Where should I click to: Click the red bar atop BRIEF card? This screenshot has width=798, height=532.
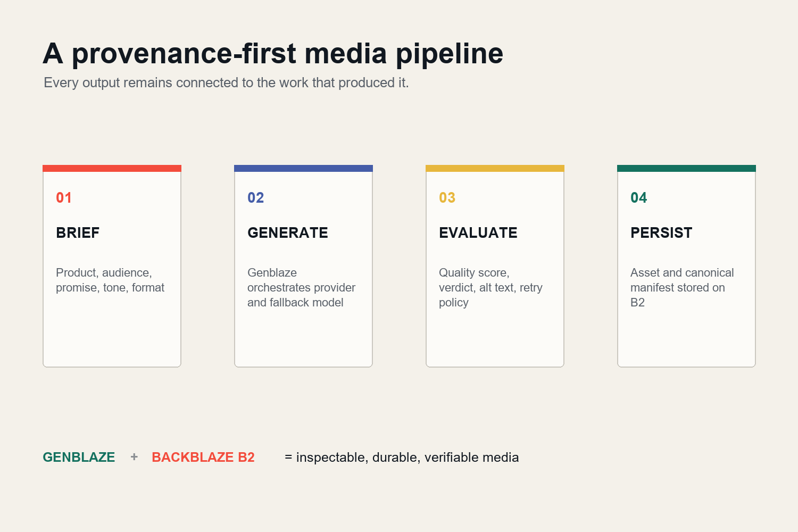(x=112, y=168)
